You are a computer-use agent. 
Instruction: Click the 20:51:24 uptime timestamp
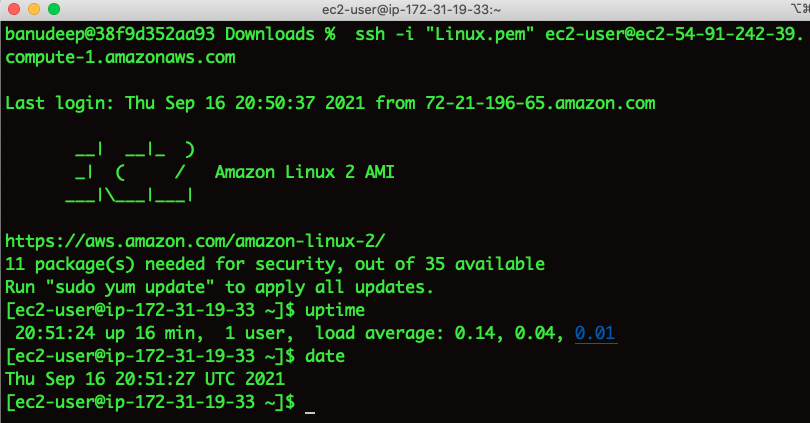point(55,333)
